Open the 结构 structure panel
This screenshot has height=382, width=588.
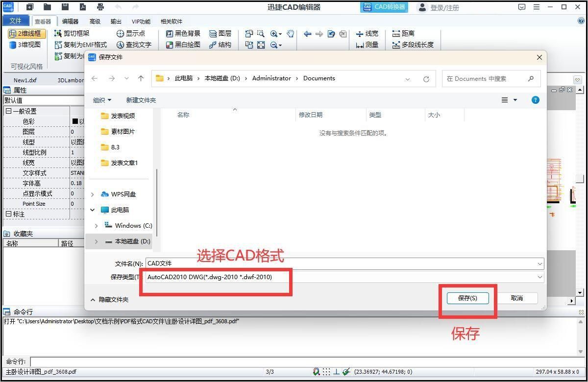(220, 45)
